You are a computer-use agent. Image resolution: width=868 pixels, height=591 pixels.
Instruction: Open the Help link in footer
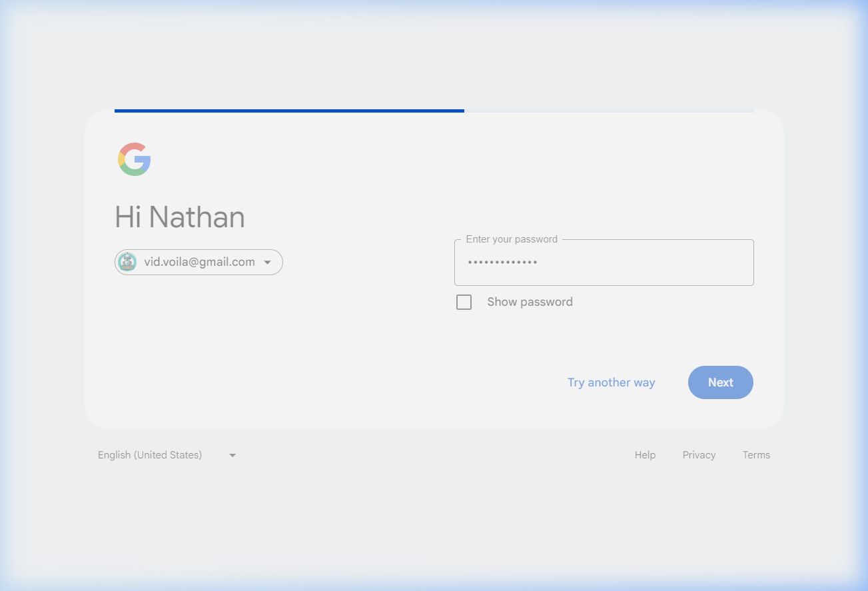645,455
